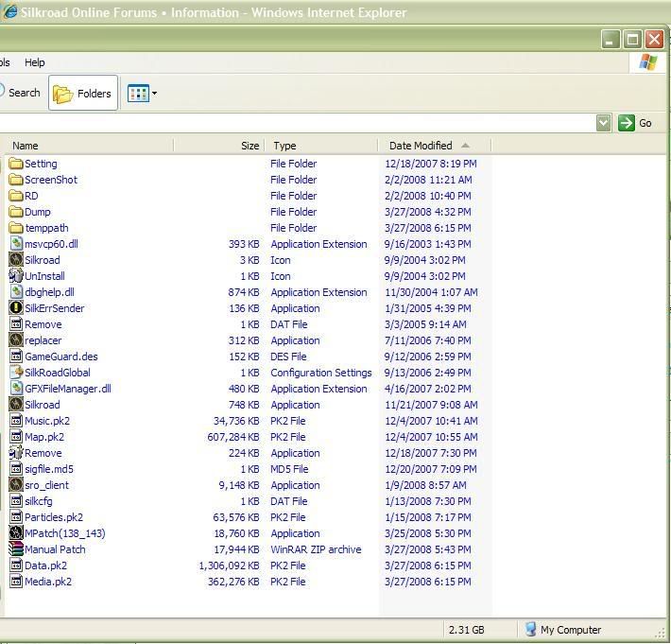Click the 'WinRAR ZIP archive' type cell
Viewport: 671px width, 644px height.
pyautogui.click(x=316, y=549)
